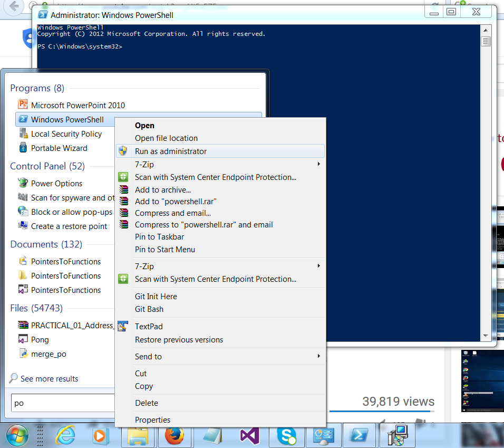Click the taskbar grip handle

point(40,436)
